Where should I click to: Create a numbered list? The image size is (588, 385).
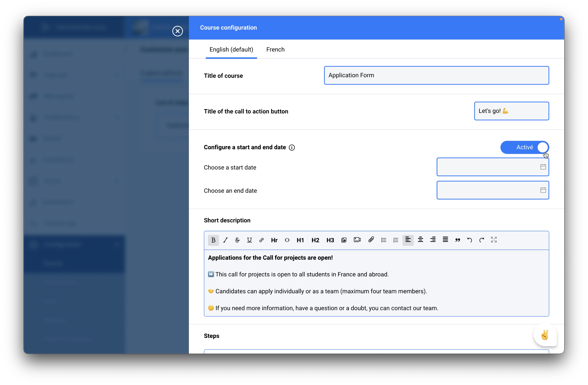coord(396,240)
